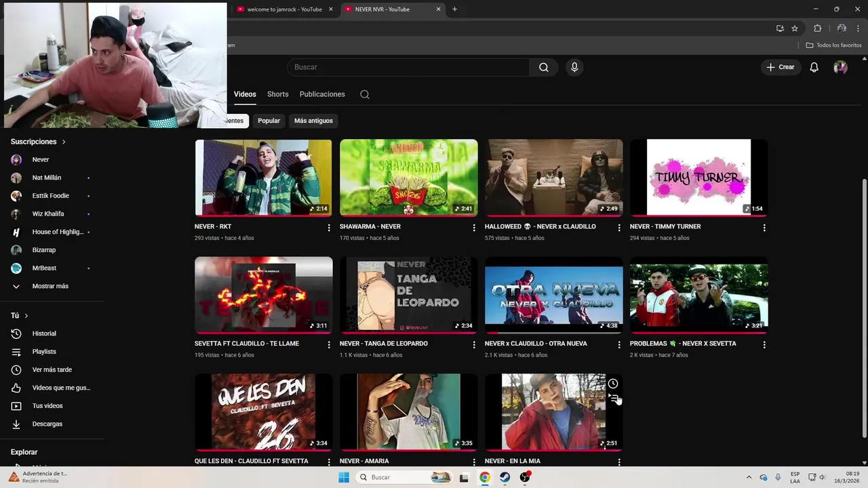The width and height of the screenshot is (868, 488).
Task: Play QUE LES DEN thumbnail
Action: (x=263, y=412)
